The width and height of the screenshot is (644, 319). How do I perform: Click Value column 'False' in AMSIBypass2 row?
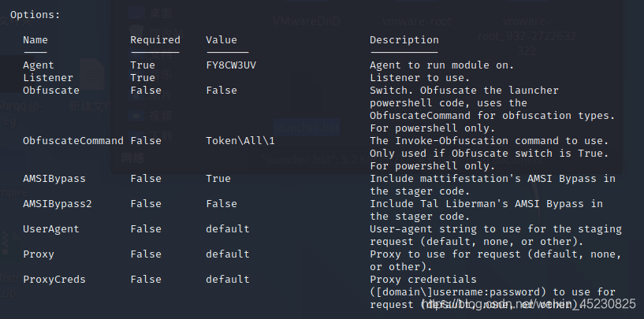(x=221, y=204)
